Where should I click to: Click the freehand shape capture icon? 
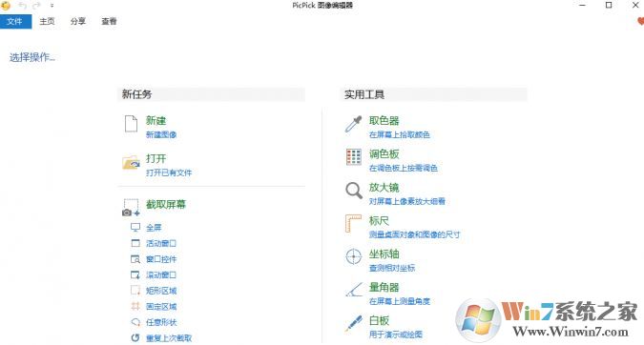click(x=135, y=322)
